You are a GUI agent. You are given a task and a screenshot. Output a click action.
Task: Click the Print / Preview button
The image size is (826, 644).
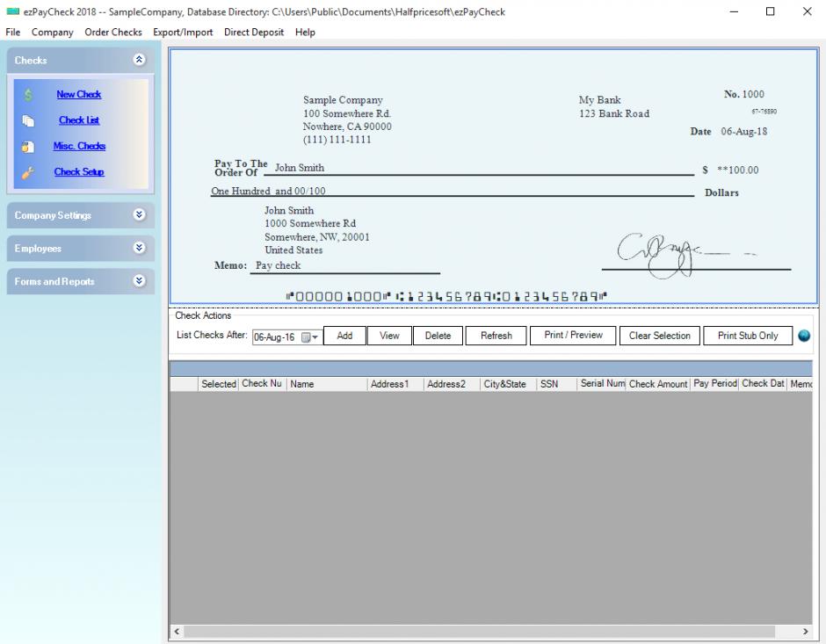(573, 335)
